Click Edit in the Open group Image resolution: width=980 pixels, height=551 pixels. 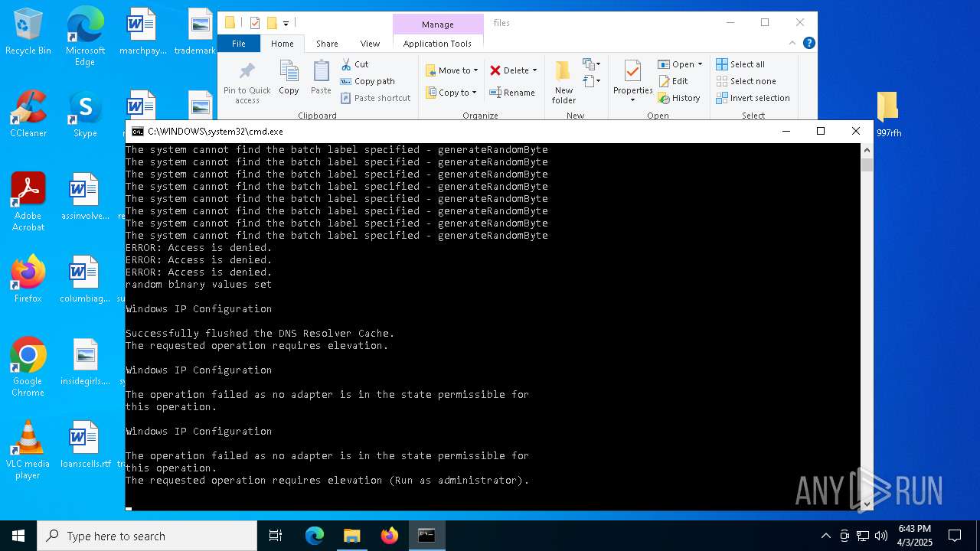pos(673,81)
